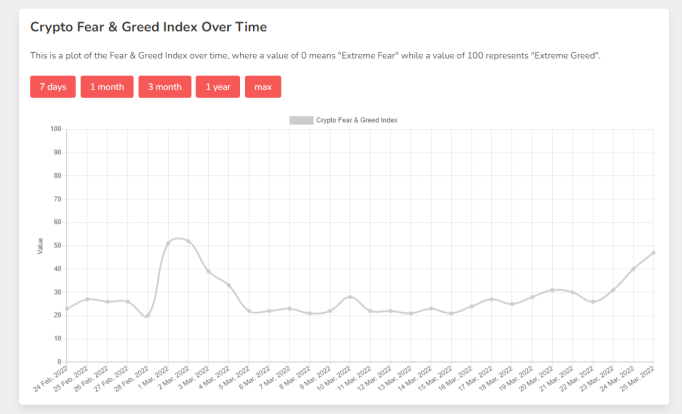Screen dimensions: 682x414
Task: Display the max time range
Action: pos(263,87)
